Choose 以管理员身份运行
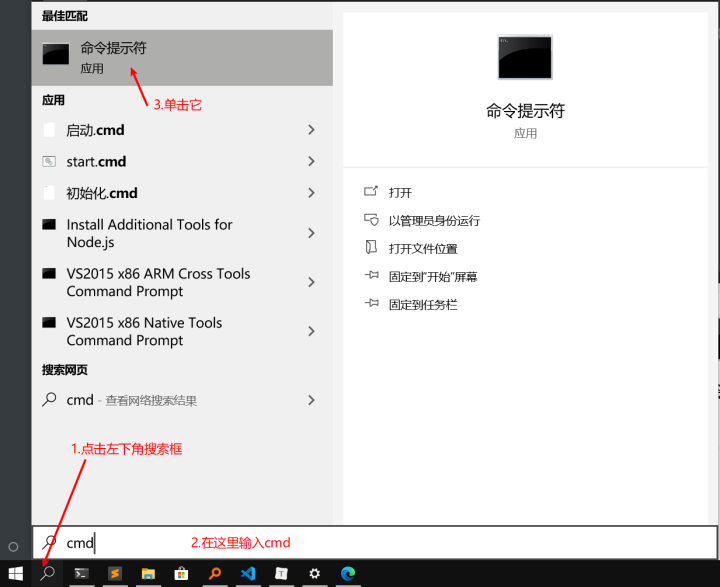Viewport: 720px width, 587px height. [434, 221]
